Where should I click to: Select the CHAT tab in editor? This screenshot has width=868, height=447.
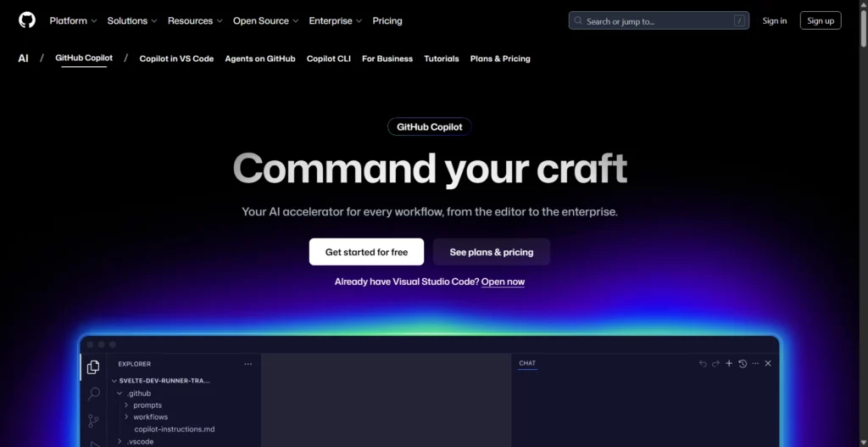tap(527, 363)
